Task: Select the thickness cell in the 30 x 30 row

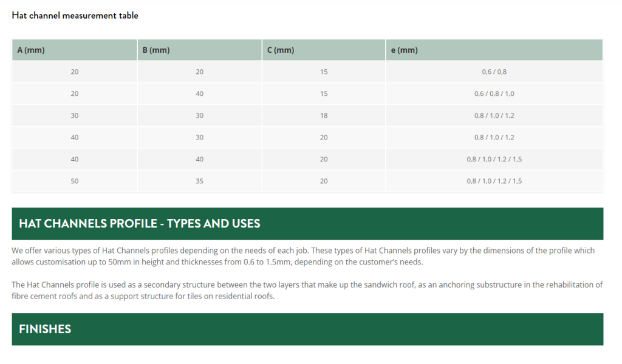Action: (x=494, y=115)
